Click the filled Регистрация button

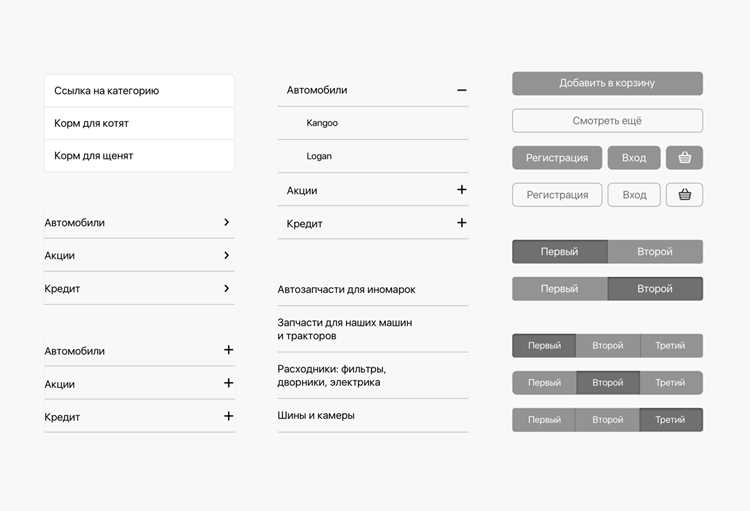[x=557, y=157]
